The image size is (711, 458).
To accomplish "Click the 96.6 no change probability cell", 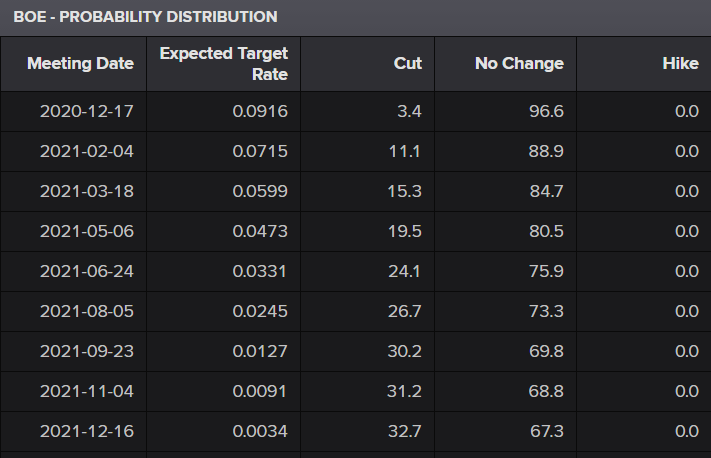I will (x=506, y=112).
